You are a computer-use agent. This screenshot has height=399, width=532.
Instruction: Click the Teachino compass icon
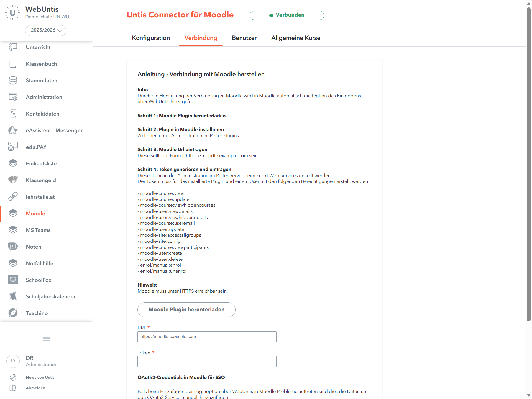[13, 313]
